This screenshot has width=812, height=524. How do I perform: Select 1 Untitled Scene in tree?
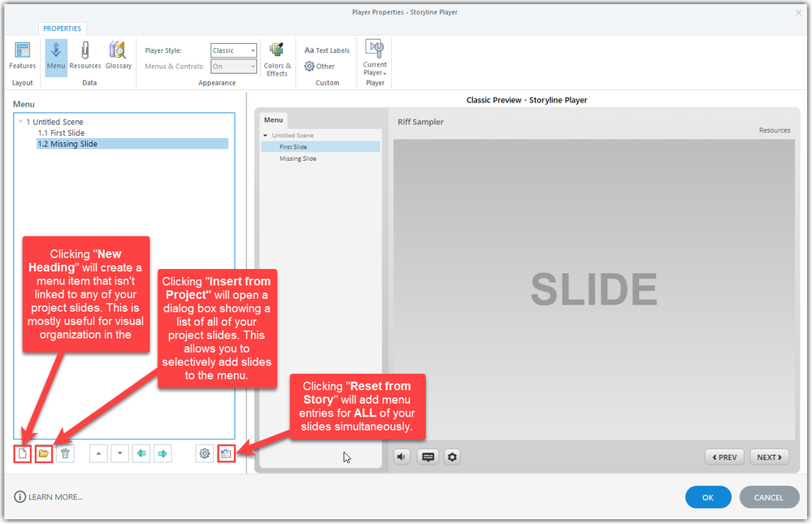point(55,122)
